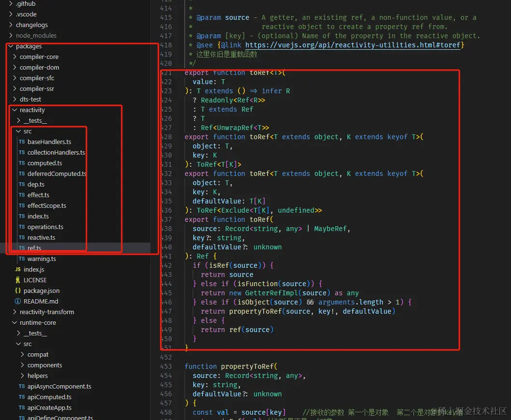Expand the changelogs folder chevron
Image resolution: width=511 pixels, height=420 pixels.
point(11,25)
